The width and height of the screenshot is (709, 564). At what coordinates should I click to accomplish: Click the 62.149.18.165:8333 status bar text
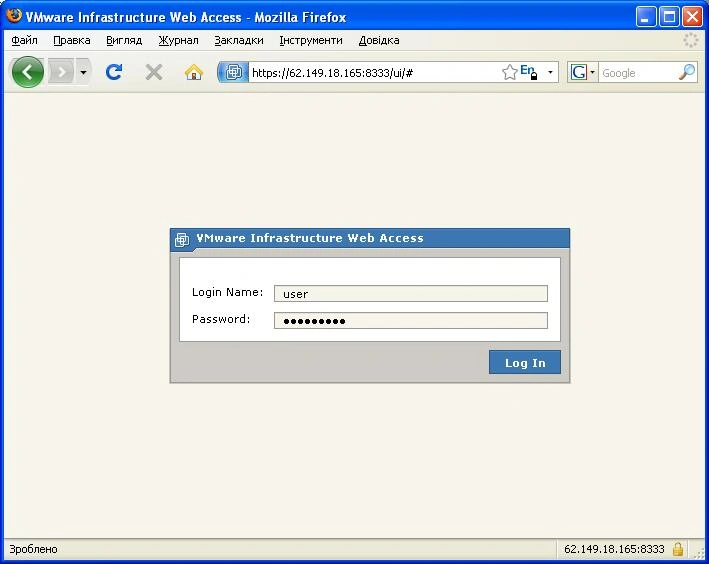(614, 549)
